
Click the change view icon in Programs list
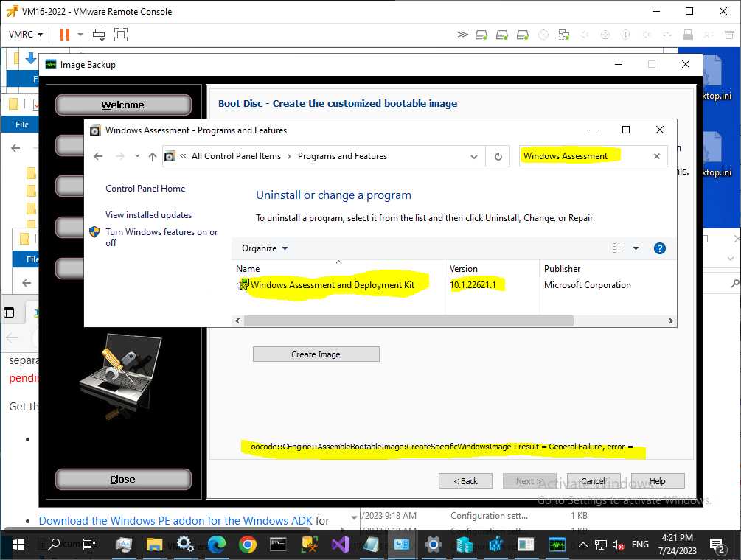click(618, 248)
